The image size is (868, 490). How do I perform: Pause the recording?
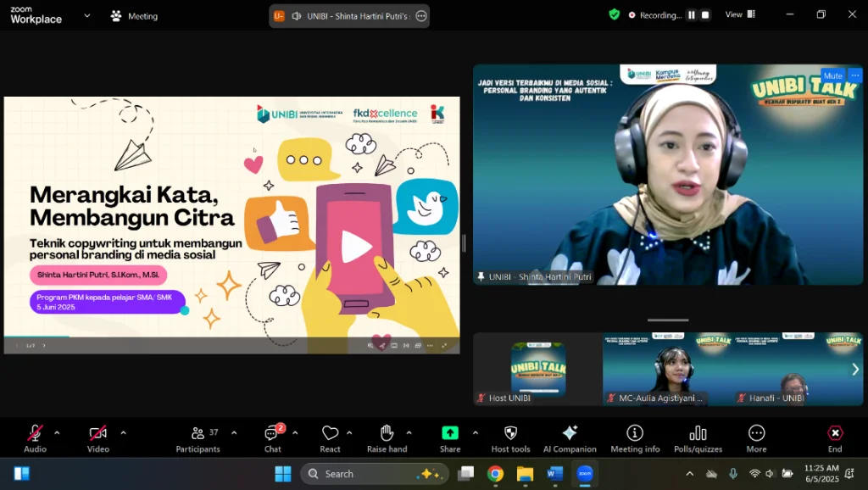[692, 15]
